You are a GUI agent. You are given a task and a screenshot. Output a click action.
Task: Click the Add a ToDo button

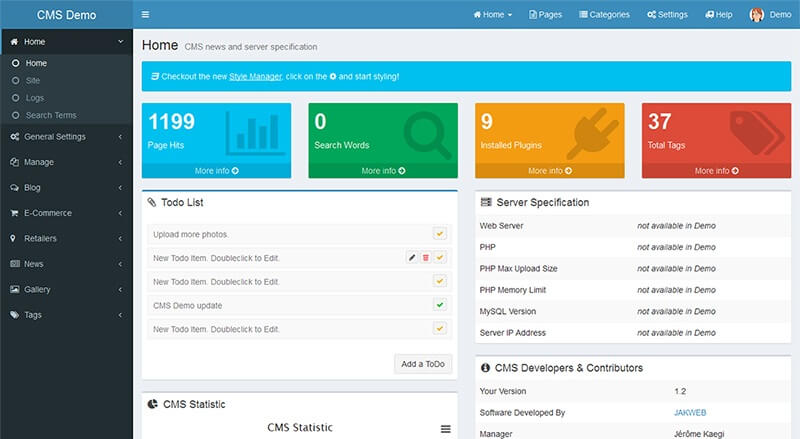tap(423, 364)
